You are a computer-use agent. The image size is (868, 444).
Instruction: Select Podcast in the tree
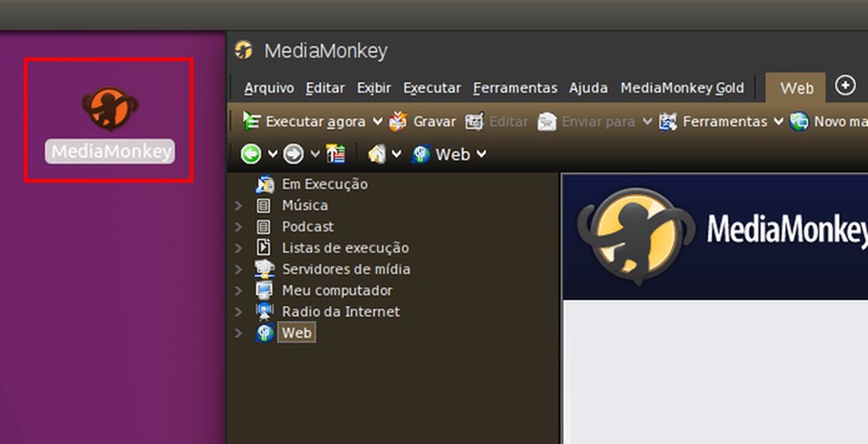pos(308,227)
